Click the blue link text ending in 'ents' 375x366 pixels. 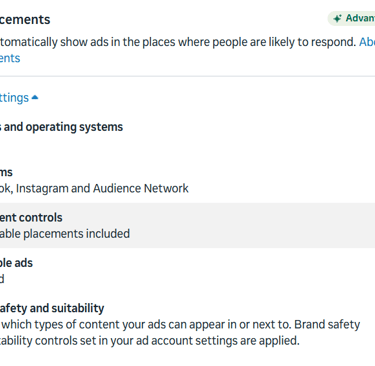10,58
